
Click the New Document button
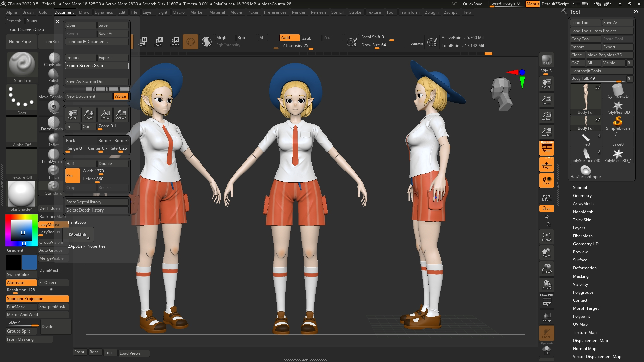coord(89,96)
